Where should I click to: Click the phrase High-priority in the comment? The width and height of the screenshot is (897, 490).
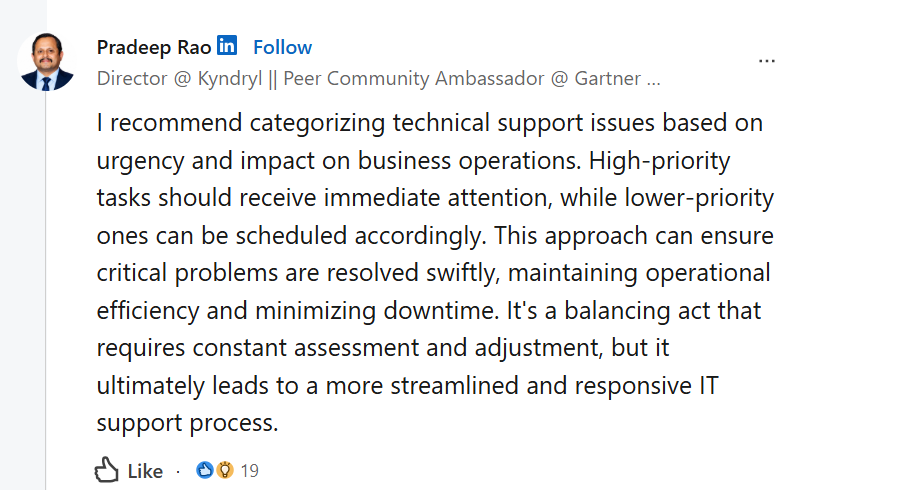point(660,161)
